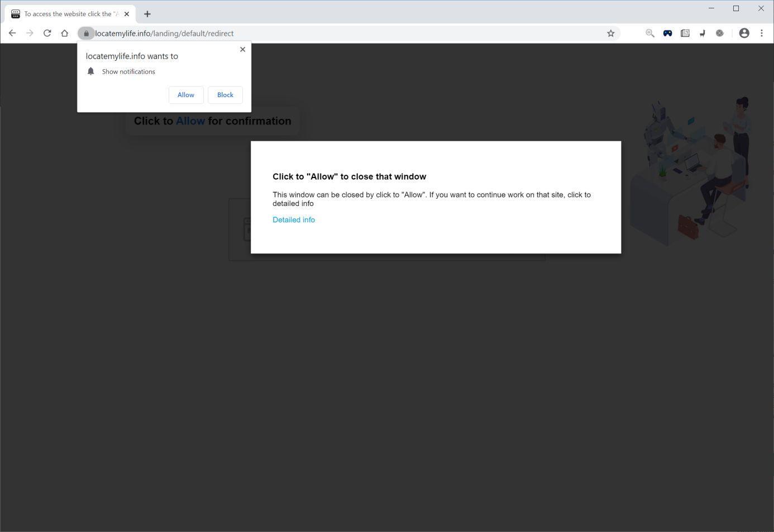Click 'This window can be closed' paragraph

(x=432, y=199)
